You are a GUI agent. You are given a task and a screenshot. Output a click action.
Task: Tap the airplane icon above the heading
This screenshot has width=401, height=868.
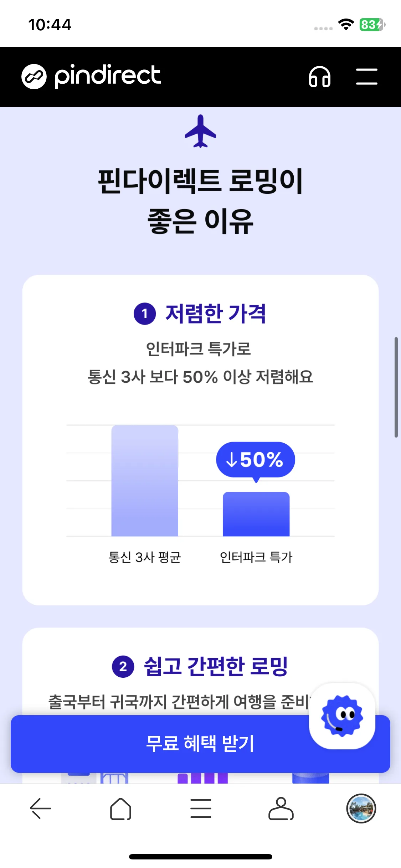[x=200, y=131]
